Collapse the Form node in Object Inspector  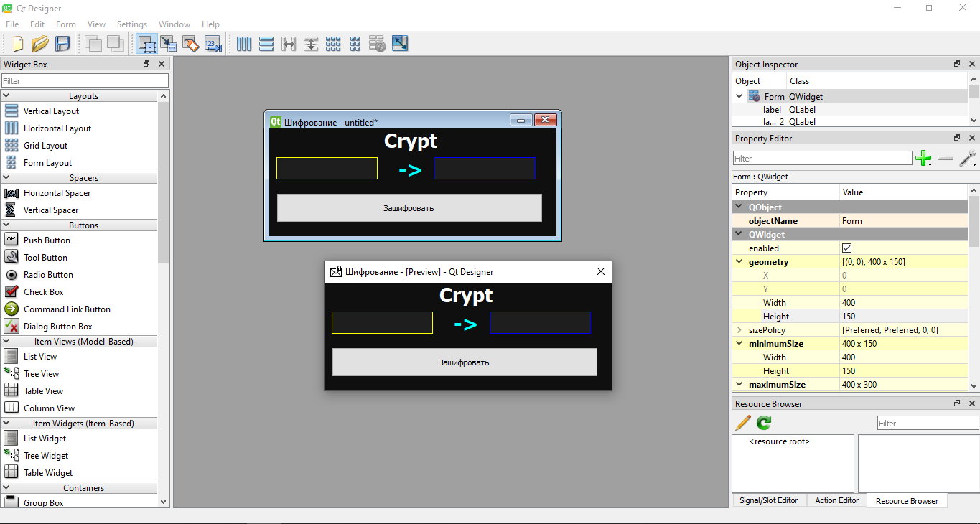(739, 96)
